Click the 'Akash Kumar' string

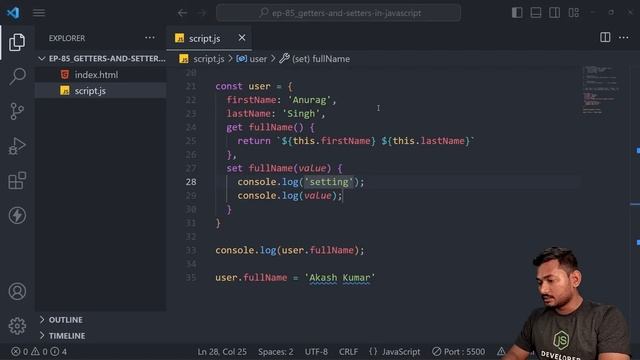(x=340, y=278)
